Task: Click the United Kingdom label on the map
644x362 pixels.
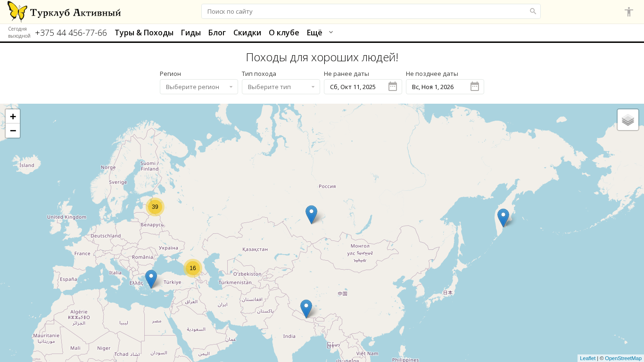Action: [67, 217]
